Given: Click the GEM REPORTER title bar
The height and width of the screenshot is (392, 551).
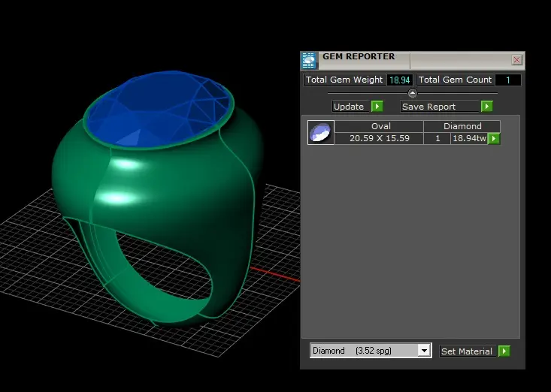Looking at the screenshot, I should pos(413,60).
